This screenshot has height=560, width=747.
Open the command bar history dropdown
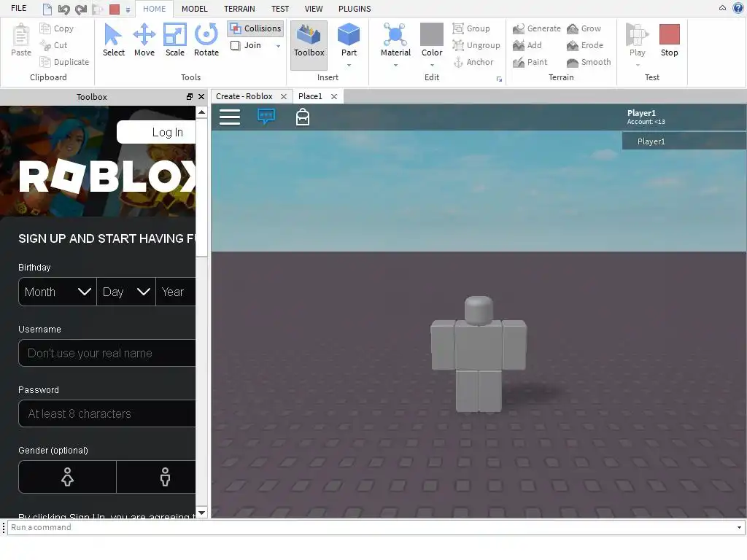pyautogui.click(x=739, y=527)
